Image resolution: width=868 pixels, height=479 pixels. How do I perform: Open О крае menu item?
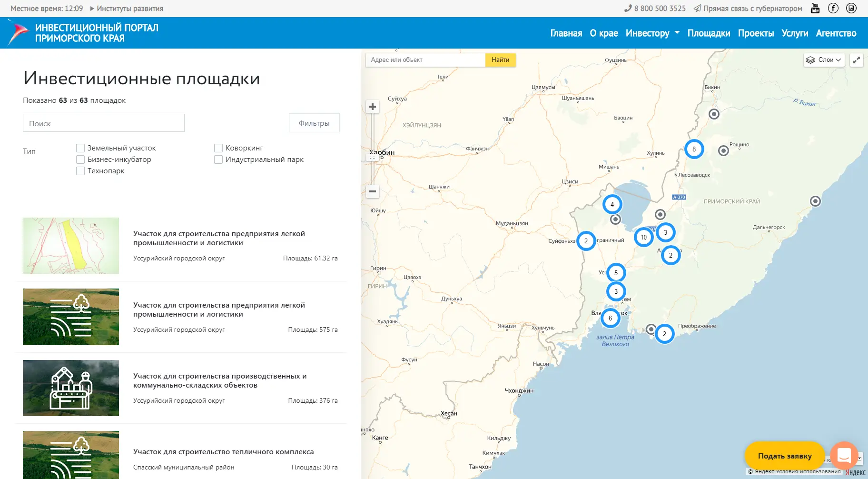[x=604, y=33]
